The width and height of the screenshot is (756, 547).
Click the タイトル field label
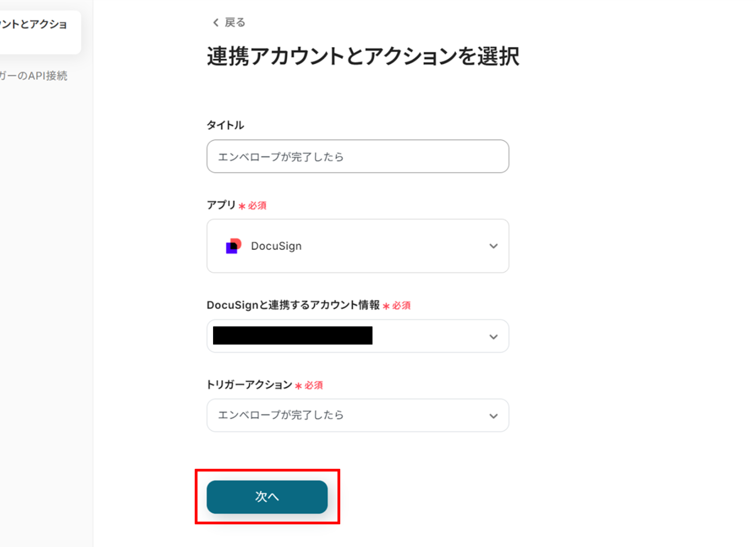tap(225, 125)
